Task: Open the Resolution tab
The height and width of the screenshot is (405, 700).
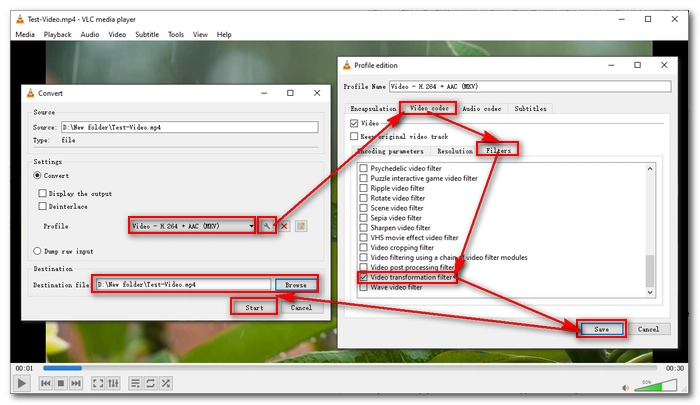Action: tap(454, 151)
